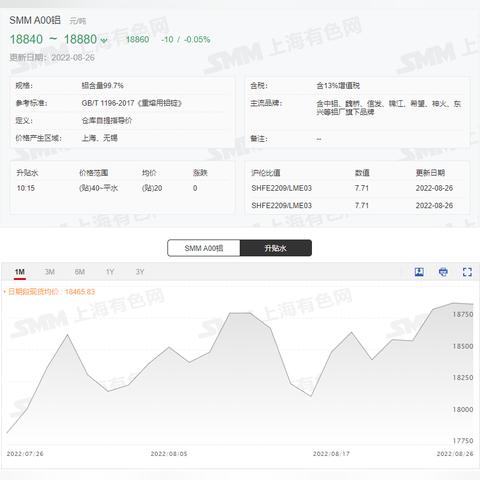Click the 18750 y-axis label
This screenshot has width=480, height=480.
tap(463, 314)
